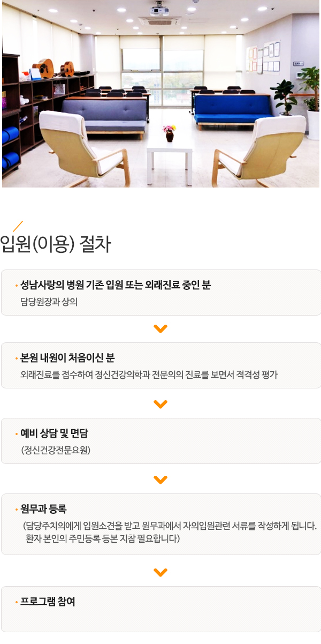Click the orange bullet beside 원무과 등록
321x644 pixels.
17,510
